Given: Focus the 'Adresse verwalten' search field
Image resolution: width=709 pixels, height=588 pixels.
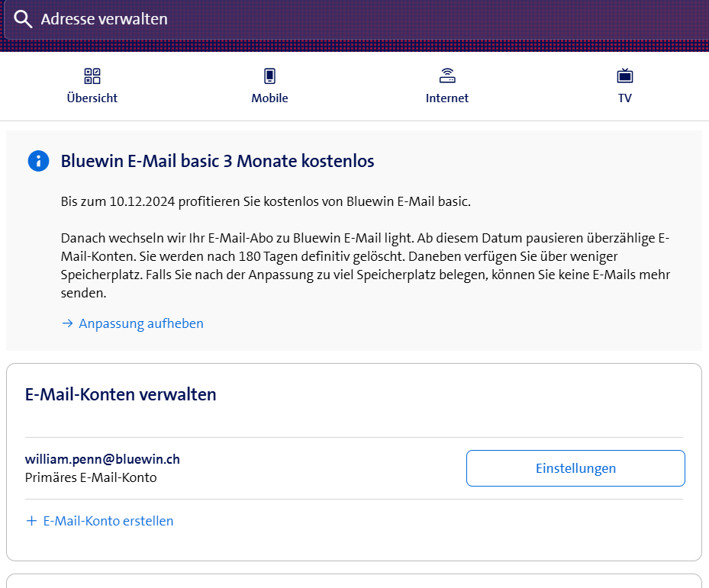Looking at the screenshot, I should (x=305, y=19).
